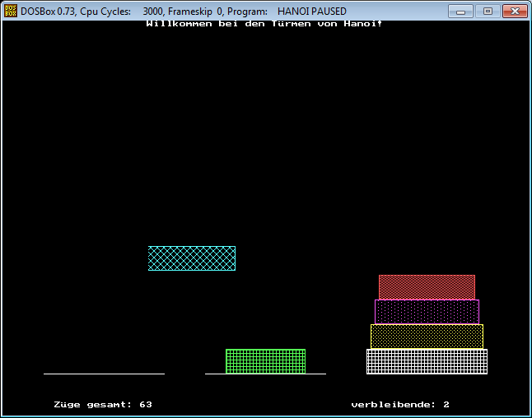Click the DOSBox icon in the title bar
The height and width of the screenshot is (418, 532).
tap(11, 12)
